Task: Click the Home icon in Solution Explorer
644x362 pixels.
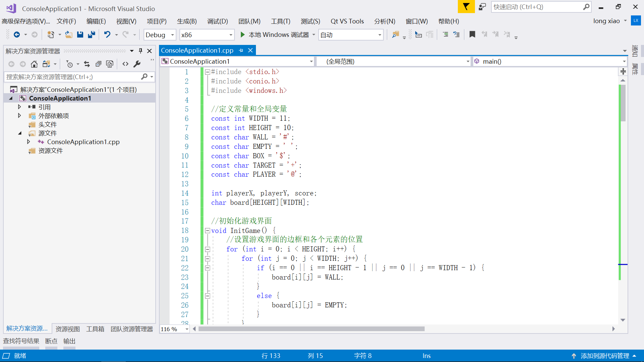Action: (34, 64)
